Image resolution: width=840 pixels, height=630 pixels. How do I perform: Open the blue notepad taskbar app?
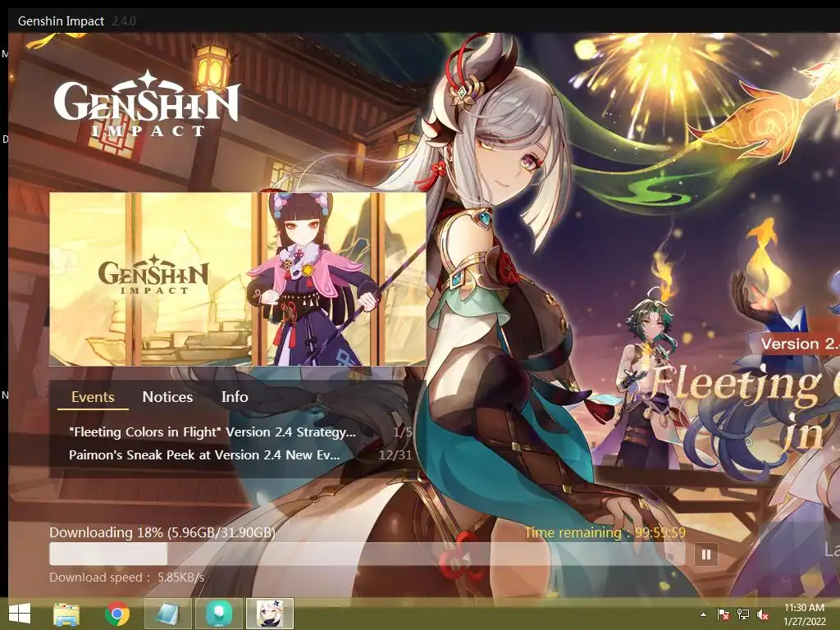coord(168,614)
